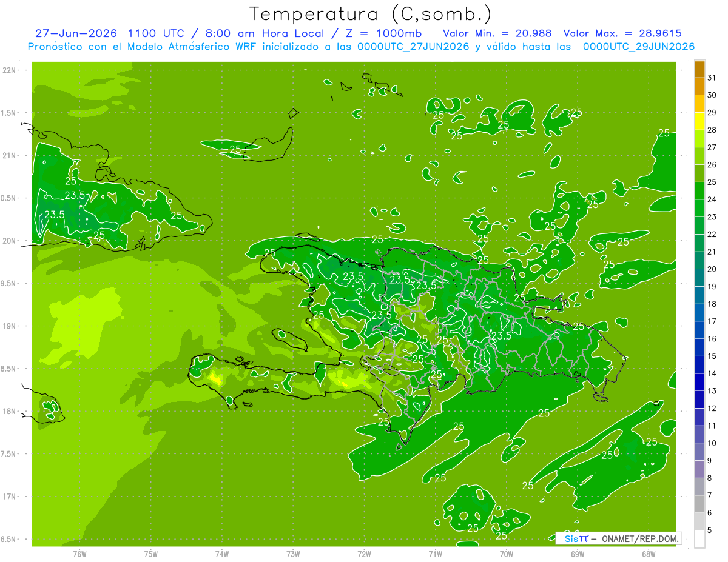Click longitude axis label '69W'
The height and width of the screenshot is (562, 728).
click(x=578, y=554)
